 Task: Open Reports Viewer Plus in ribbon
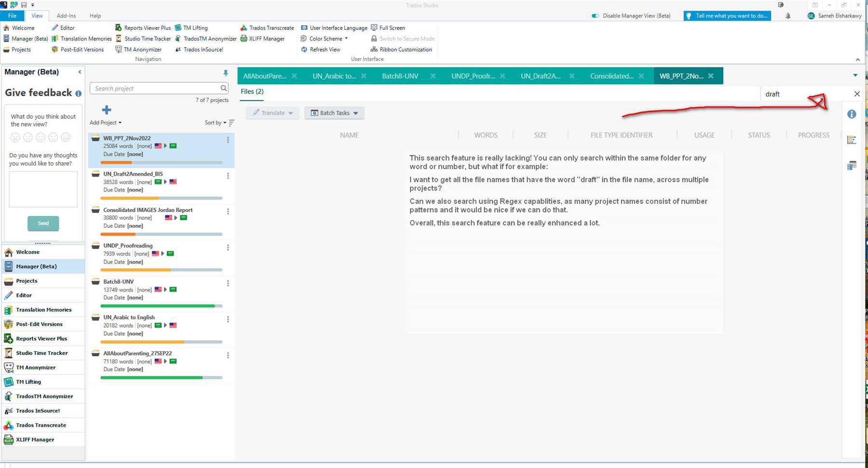pos(143,28)
